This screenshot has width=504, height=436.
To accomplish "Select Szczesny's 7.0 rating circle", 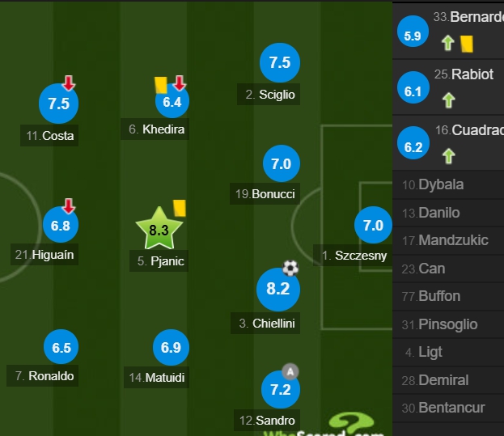I will [x=373, y=225].
